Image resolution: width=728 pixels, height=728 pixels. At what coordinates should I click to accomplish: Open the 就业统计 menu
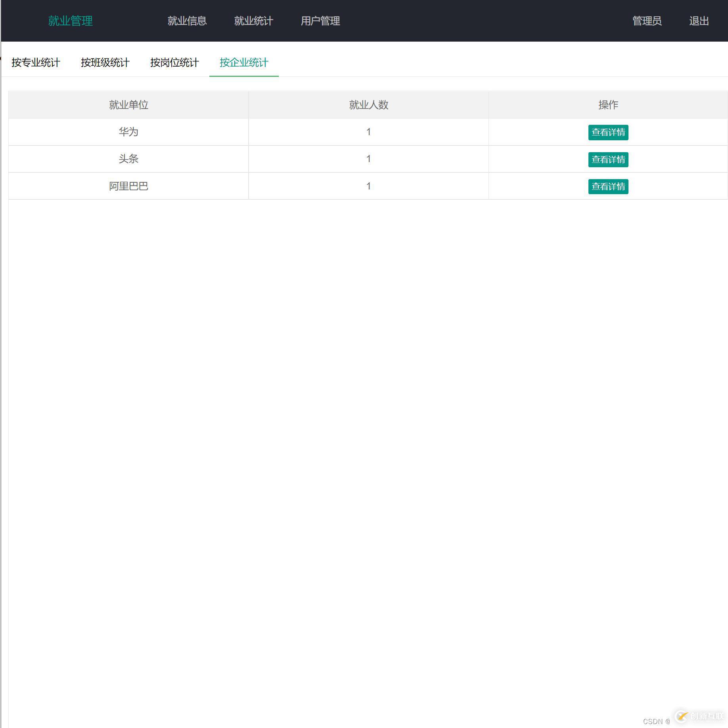(254, 21)
